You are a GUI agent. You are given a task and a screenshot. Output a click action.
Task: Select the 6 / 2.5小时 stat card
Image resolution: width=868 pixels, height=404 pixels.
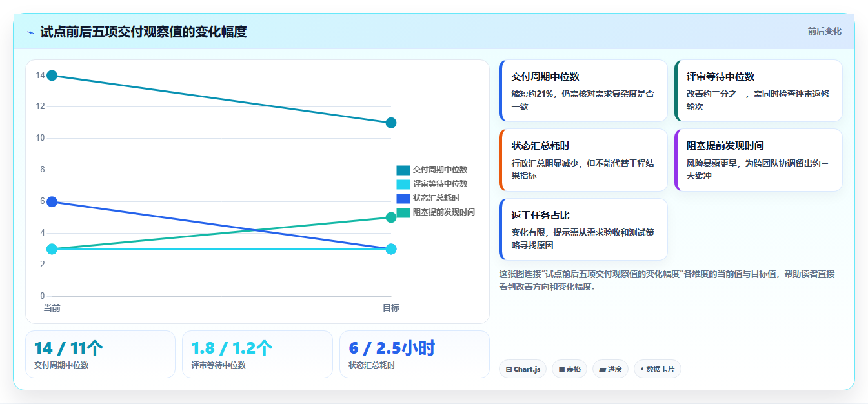pyautogui.click(x=414, y=354)
